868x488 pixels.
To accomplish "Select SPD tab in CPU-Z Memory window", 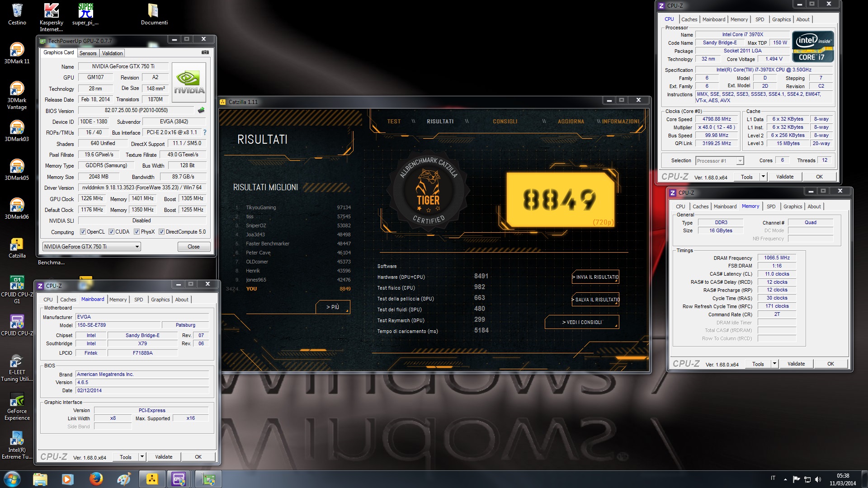I will [x=771, y=206].
